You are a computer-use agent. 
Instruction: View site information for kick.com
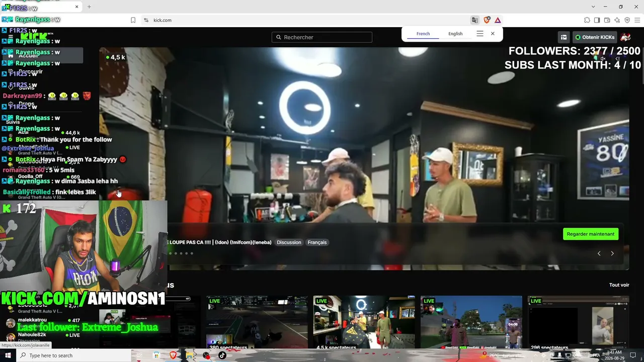point(146,20)
